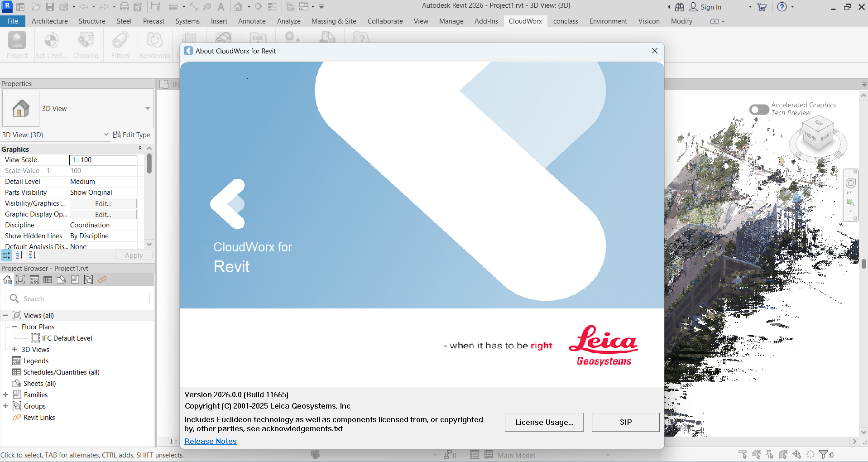Click the License Usage... button
Screen dimensions: 868x462
click(x=544, y=422)
